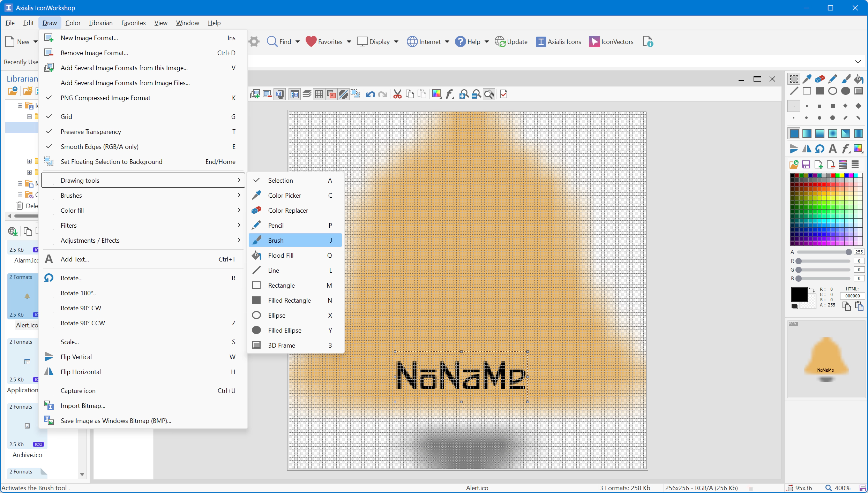Viewport: 868px width, 493px height.
Task: Click the Archive.ico thumbnail in librarian
Action: click(x=27, y=426)
